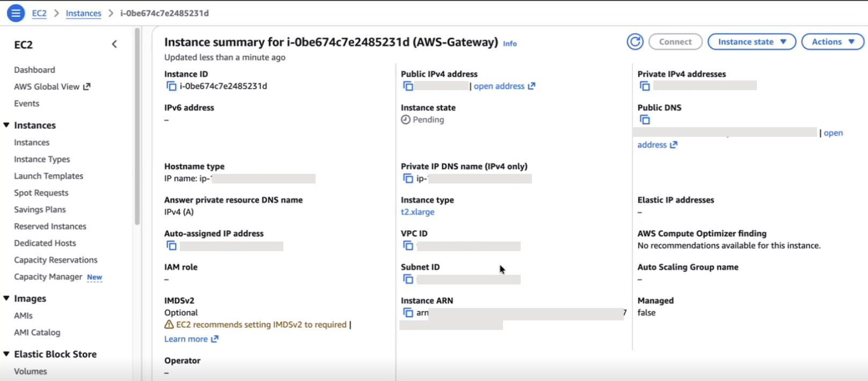868x381 pixels.
Task: Open the hamburger navigation menu
Action: 16,13
